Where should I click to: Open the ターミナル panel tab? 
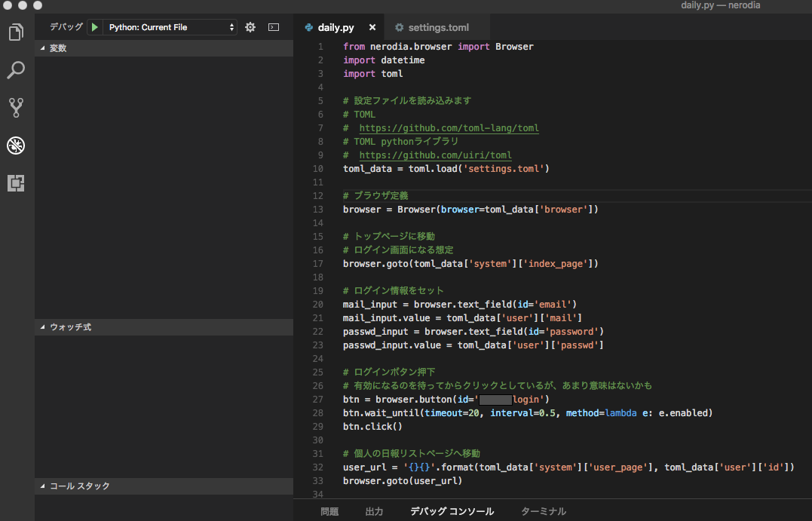click(x=543, y=511)
